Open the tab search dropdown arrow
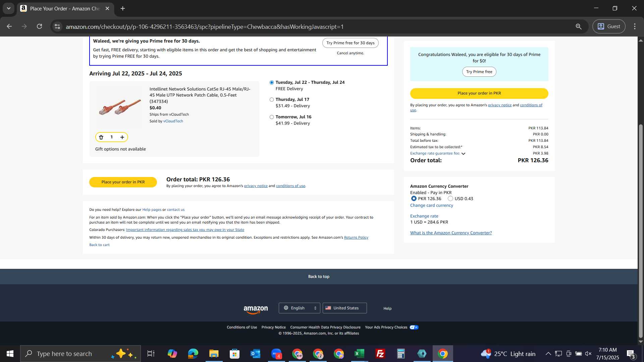This screenshot has height=362, width=644. coord(9,8)
